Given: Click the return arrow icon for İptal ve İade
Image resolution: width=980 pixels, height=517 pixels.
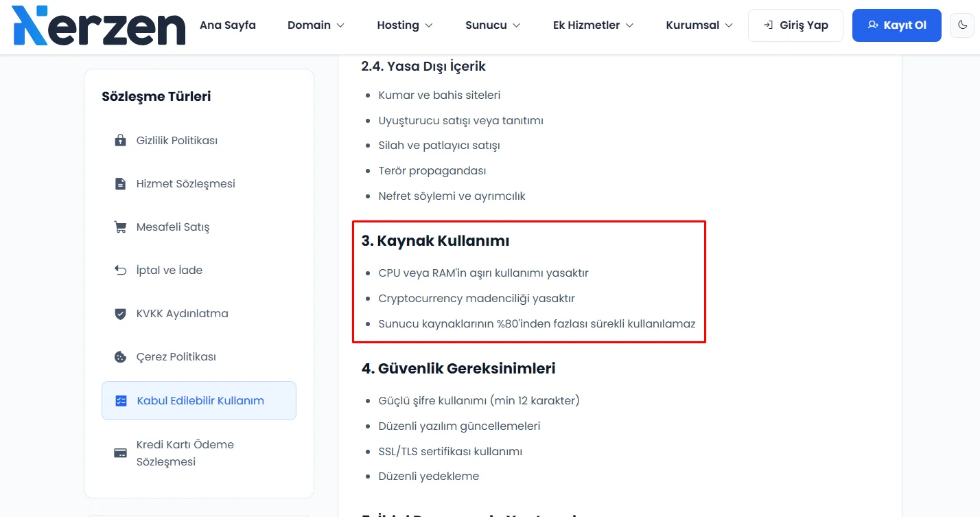Looking at the screenshot, I should 121,271.
